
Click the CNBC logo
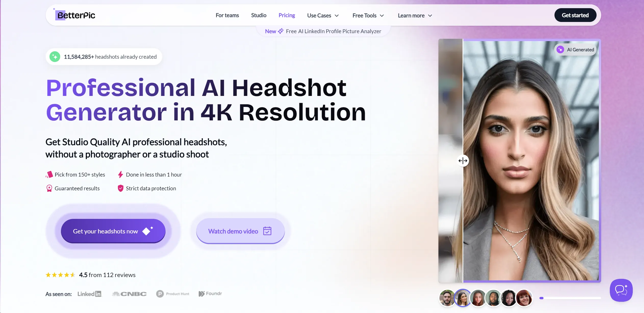[129, 294]
